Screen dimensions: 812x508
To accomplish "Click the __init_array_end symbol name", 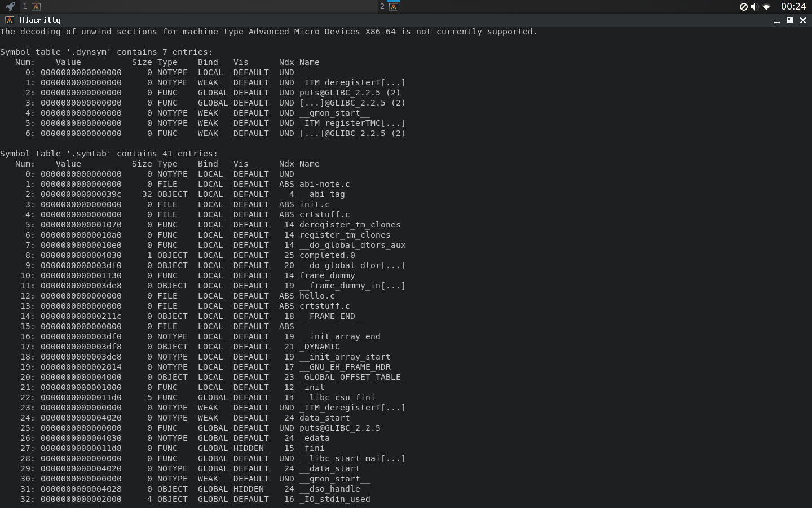I will 339,336.
